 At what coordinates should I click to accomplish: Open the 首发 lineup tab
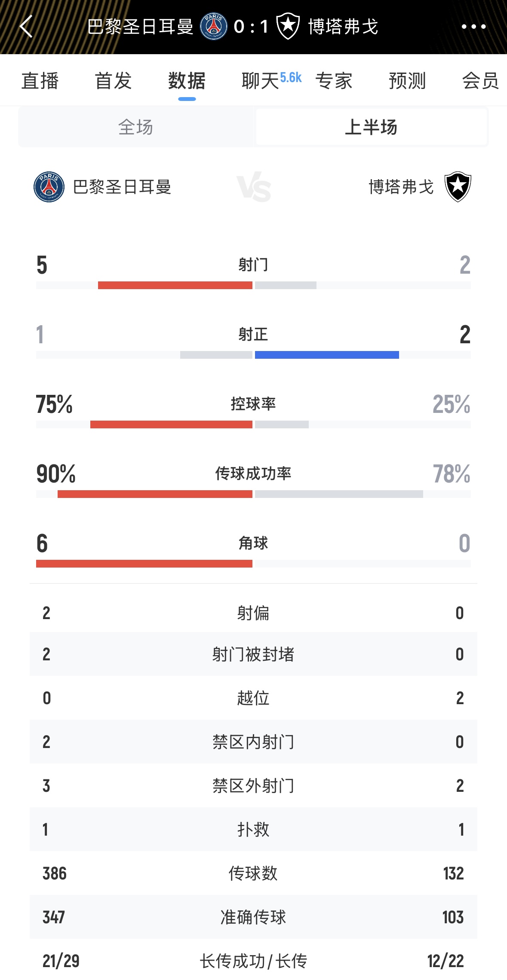114,81
